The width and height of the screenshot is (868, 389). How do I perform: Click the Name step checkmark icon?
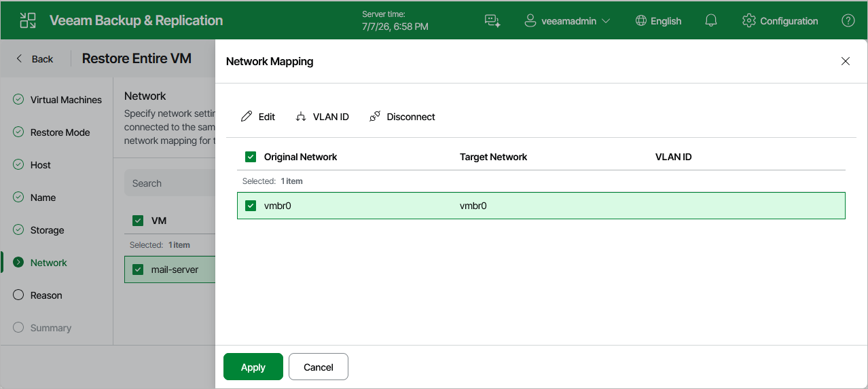point(18,198)
